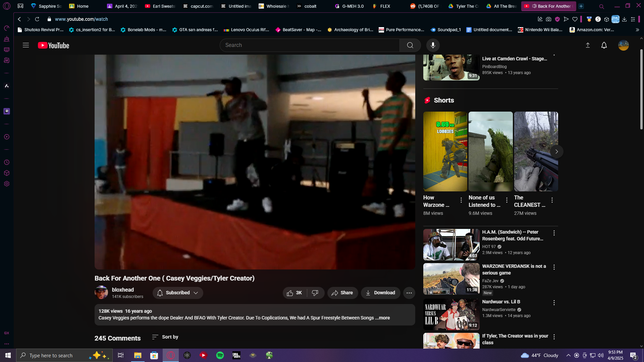Focus the YouTube search field
Screen dimensions: 644x362
(x=310, y=45)
